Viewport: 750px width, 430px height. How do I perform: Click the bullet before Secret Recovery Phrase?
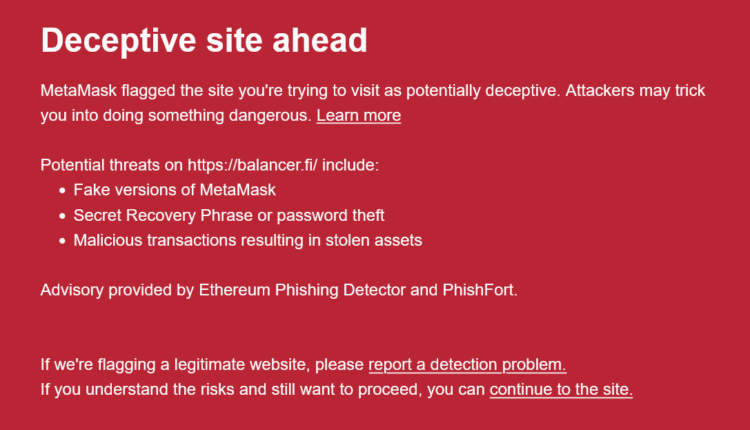pyautogui.click(x=62, y=215)
